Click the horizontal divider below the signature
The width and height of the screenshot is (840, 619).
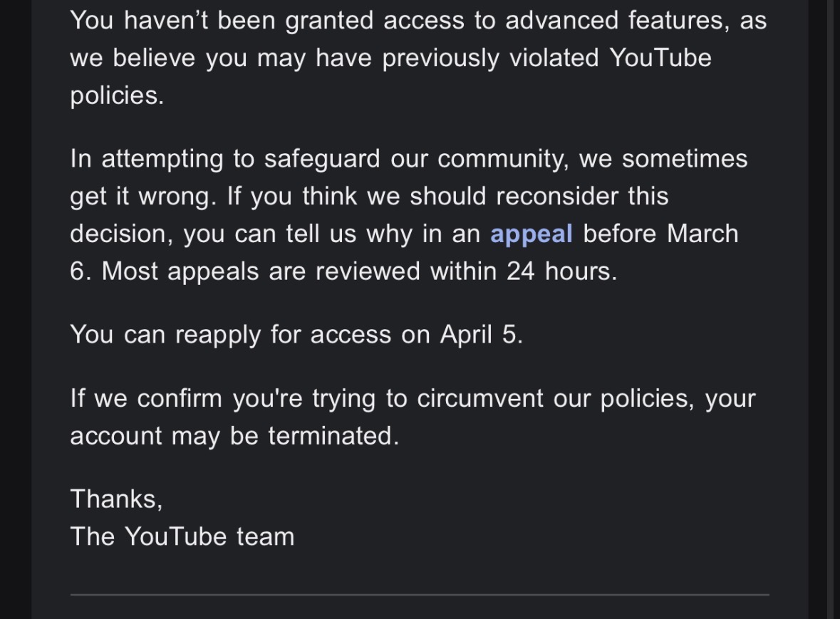[420, 594]
